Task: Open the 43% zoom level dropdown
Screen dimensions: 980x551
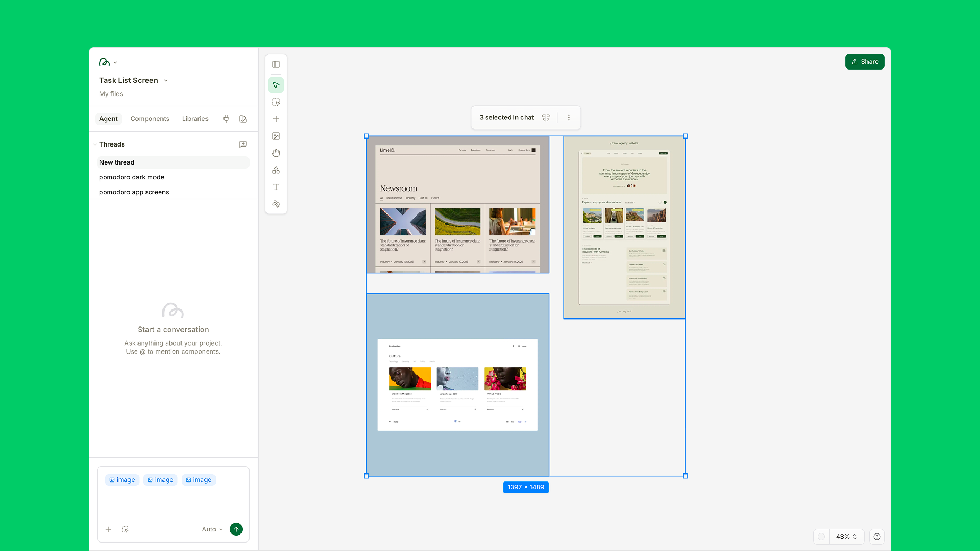Action: pyautogui.click(x=846, y=537)
